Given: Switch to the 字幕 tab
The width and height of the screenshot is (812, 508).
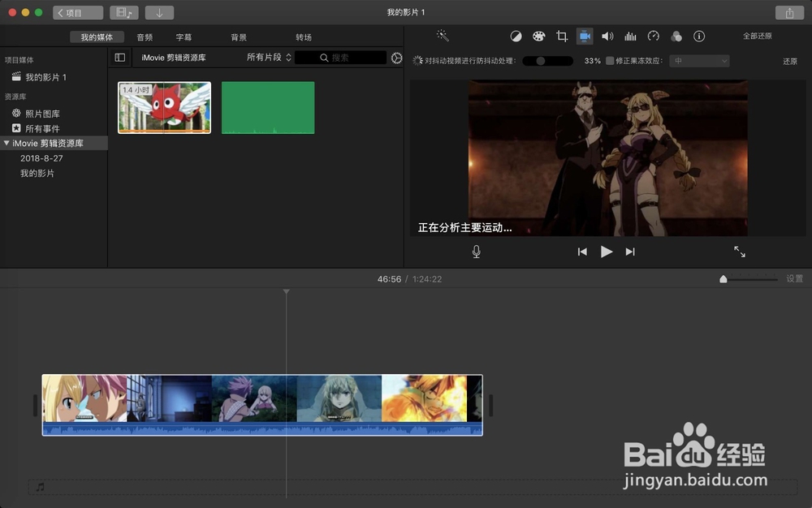Looking at the screenshot, I should [184, 37].
